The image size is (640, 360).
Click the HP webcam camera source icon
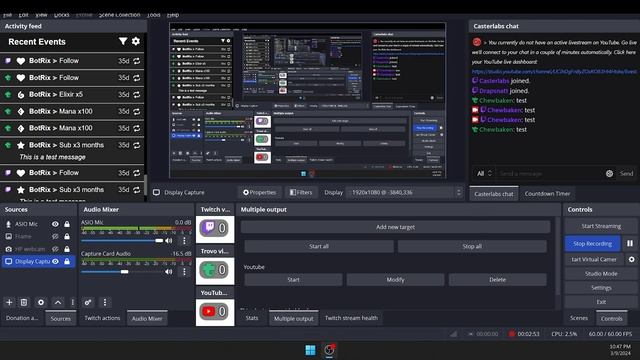pyautogui.click(x=8, y=249)
